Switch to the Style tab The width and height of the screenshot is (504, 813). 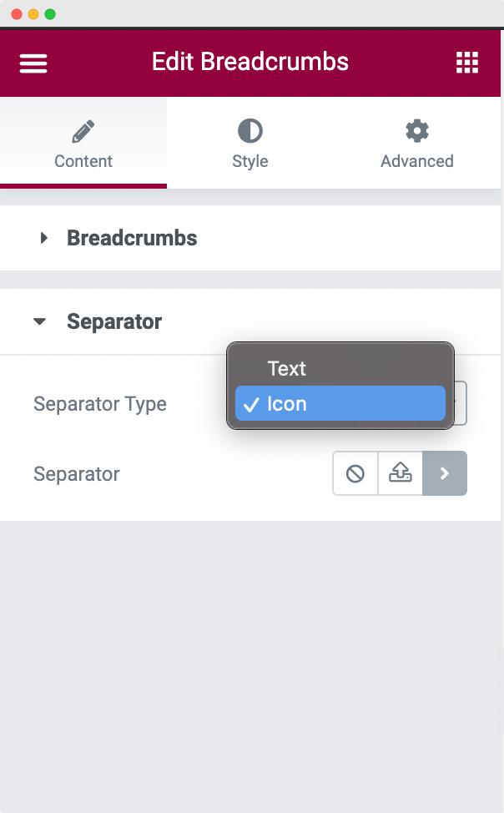250,144
